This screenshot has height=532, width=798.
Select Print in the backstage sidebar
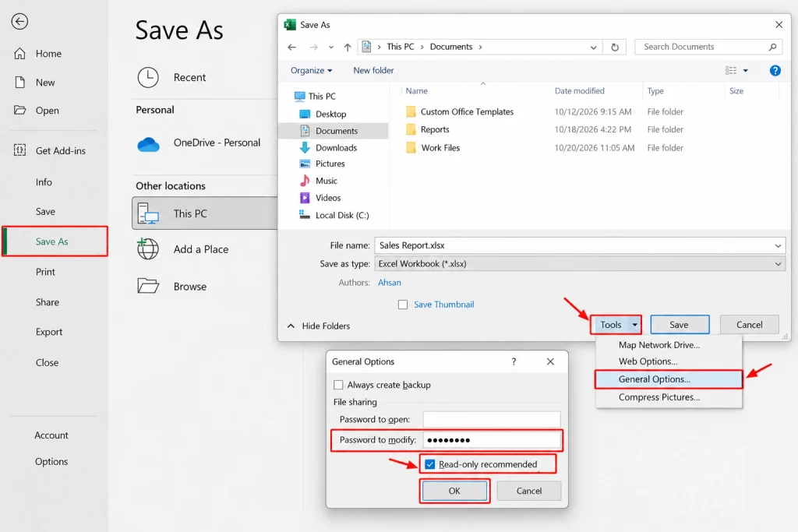(x=45, y=272)
